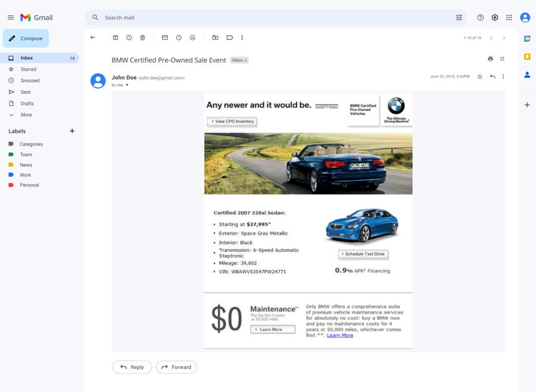Open Google Calendar side panel
The height and width of the screenshot is (392, 536).
coord(526,38)
